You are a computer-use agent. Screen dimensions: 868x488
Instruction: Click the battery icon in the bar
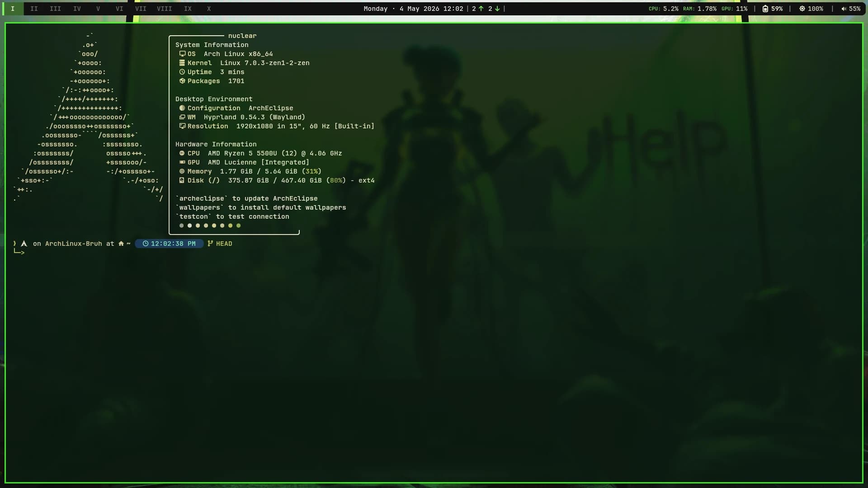click(765, 9)
